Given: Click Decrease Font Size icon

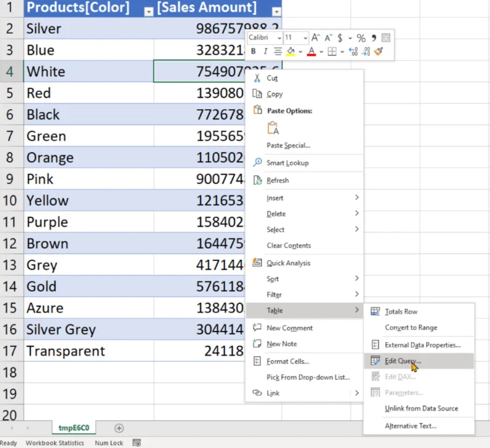Looking at the screenshot, I should [328, 38].
